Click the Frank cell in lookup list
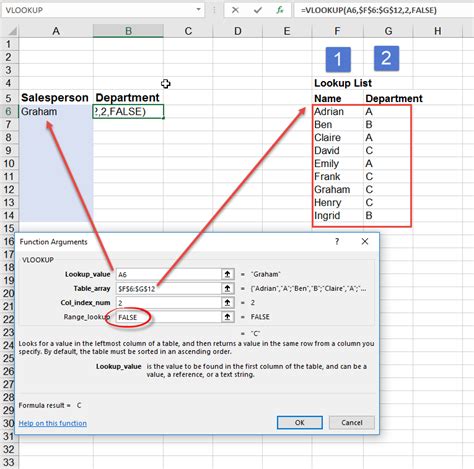The width and height of the screenshot is (474, 469). click(337, 176)
